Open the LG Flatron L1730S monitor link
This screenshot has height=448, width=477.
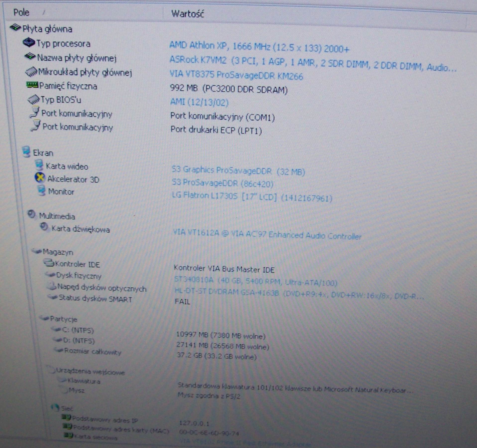252,196
